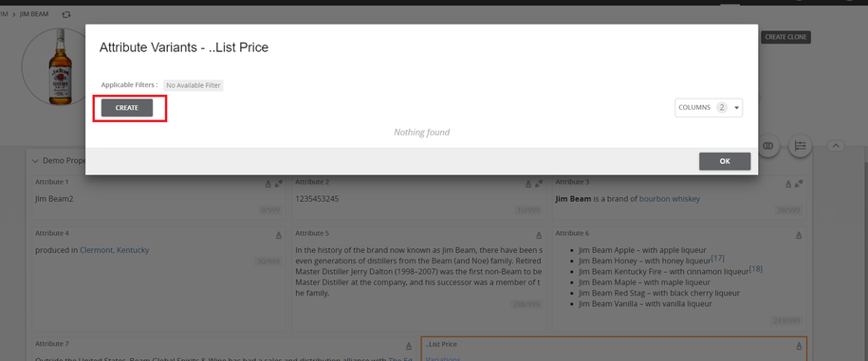Screen dimensions: 868x361
Task: Click the variant A icon on Attribute 5
Action: click(539, 235)
